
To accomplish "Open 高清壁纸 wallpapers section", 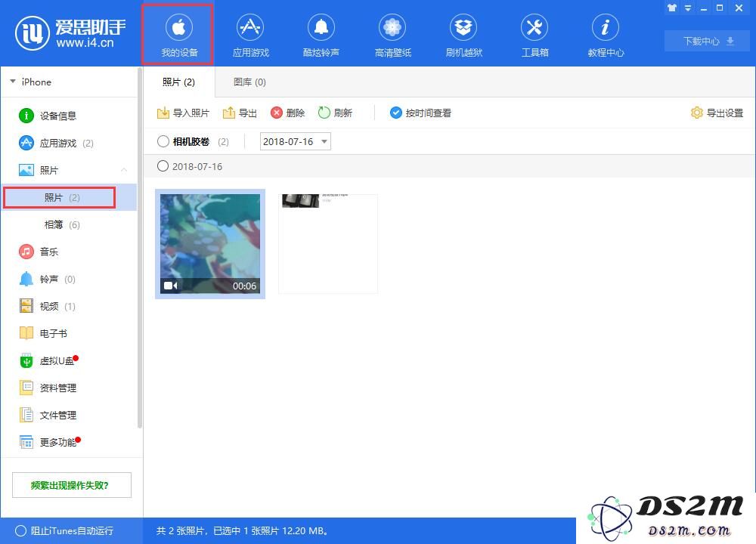I will point(392,35).
